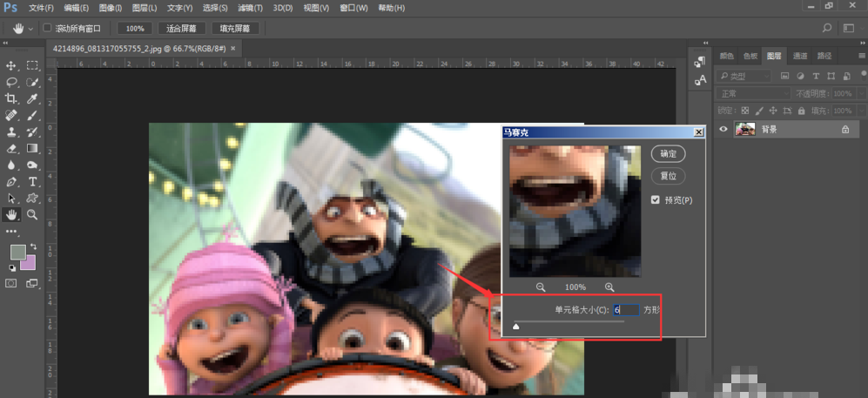Image resolution: width=868 pixels, height=398 pixels.
Task: Click the cell size slider handle
Action: coord(516,327)
